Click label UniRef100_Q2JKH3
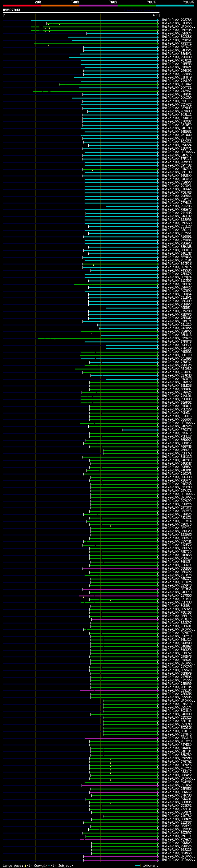The image size is (197, 868). pyautogui.click(x=176, y=375)
